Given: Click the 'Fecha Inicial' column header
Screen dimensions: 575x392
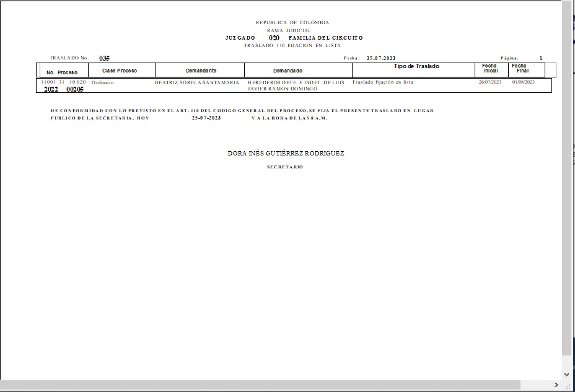Looking at the screenshot, I should [x=491, y=68].
